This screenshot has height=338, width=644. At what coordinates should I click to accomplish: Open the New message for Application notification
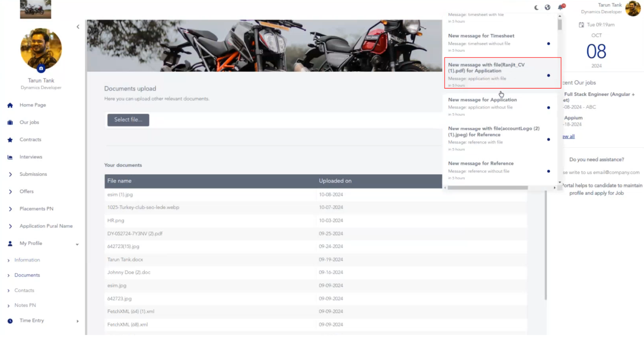click(500, 107)
